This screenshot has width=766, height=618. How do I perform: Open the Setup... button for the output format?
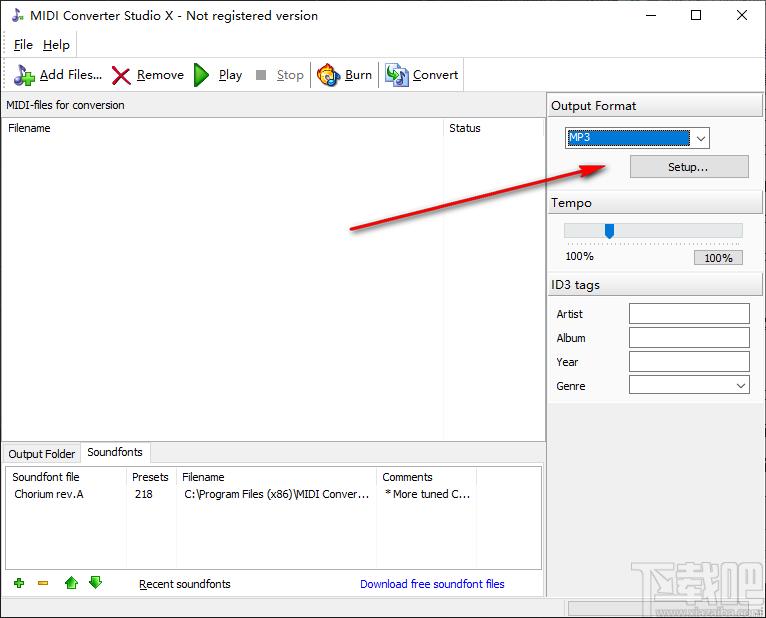(x=689, y=167)
